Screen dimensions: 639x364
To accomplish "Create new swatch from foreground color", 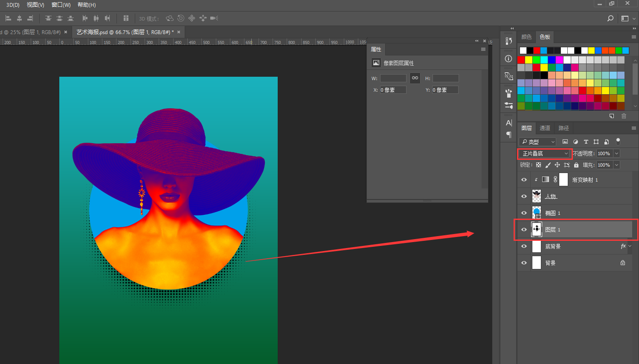I will [x=612, y=116].
